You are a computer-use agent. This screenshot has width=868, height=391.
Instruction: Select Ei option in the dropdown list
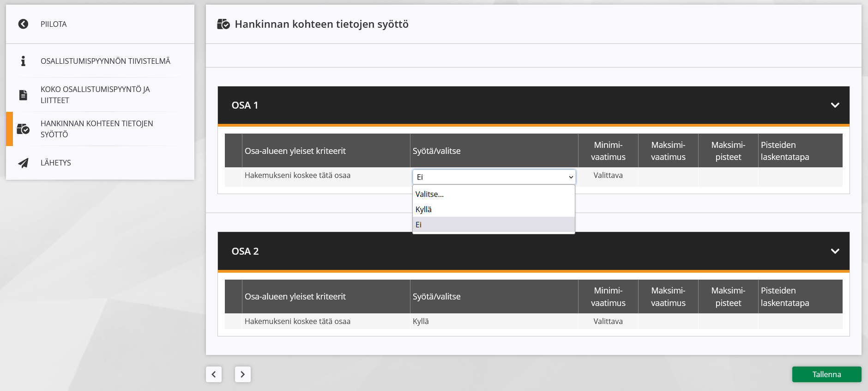[494, 225]
